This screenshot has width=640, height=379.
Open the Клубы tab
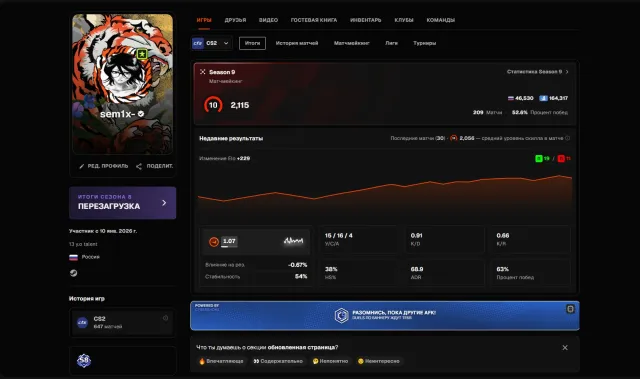pos(404,20)
